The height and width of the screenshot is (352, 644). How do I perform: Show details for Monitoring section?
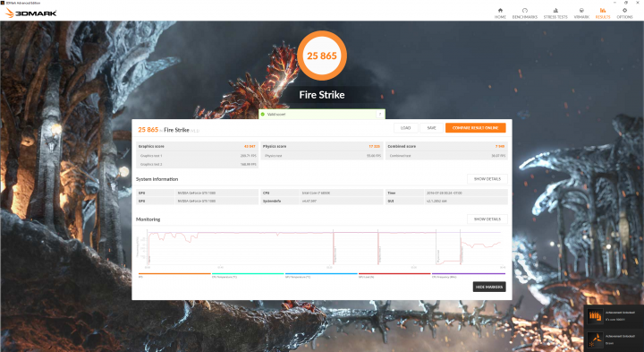click(487, 219)
